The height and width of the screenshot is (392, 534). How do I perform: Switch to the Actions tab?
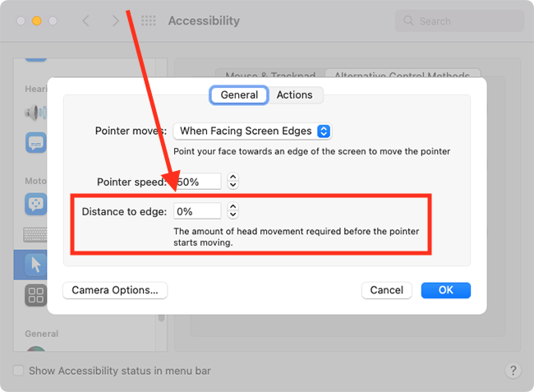[x=295, y=95]
